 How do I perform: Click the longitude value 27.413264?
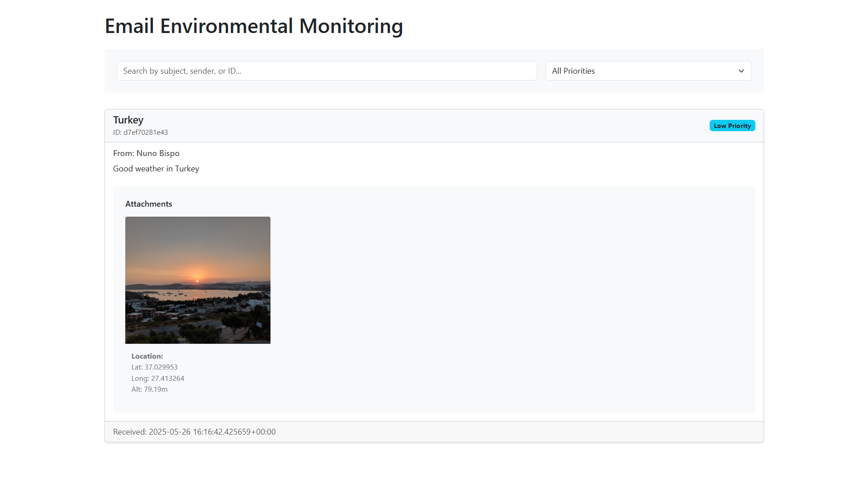157,378
